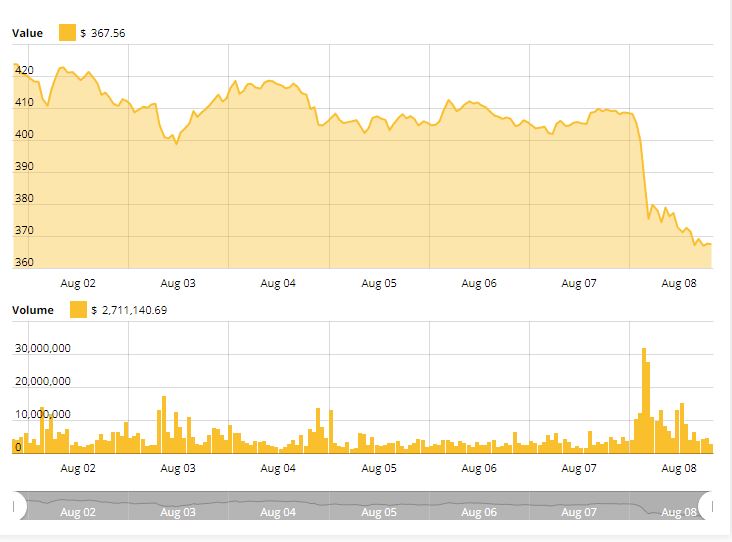Viewport: 732px width, 542px height.
Task: Click Aug 05 in the range scrollbar
Action: click(378, 513)
